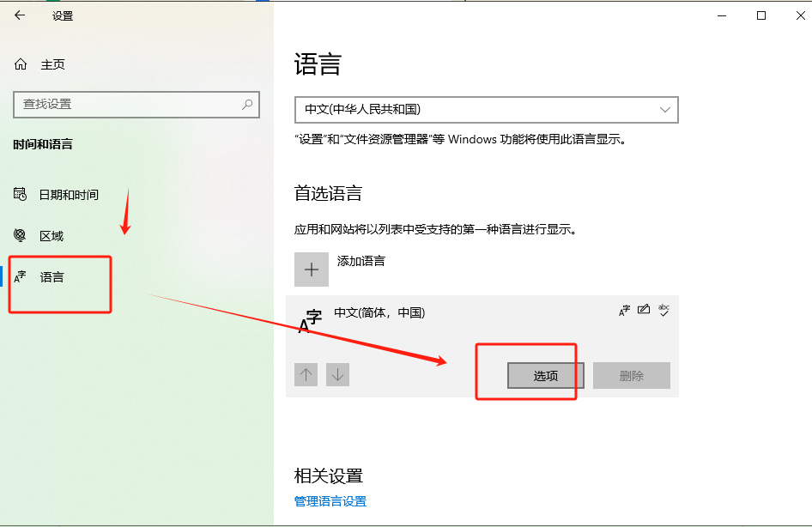The image size is (812, 527).
Task: Move language up with the up arrow
Action: (x=306, y=374)
